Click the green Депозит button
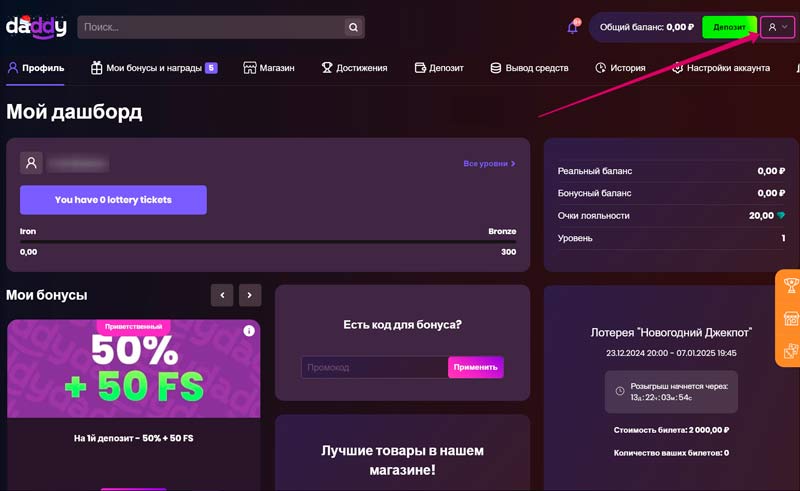The height and width of the screenshot is (491, 800). [x=729, y=27]
